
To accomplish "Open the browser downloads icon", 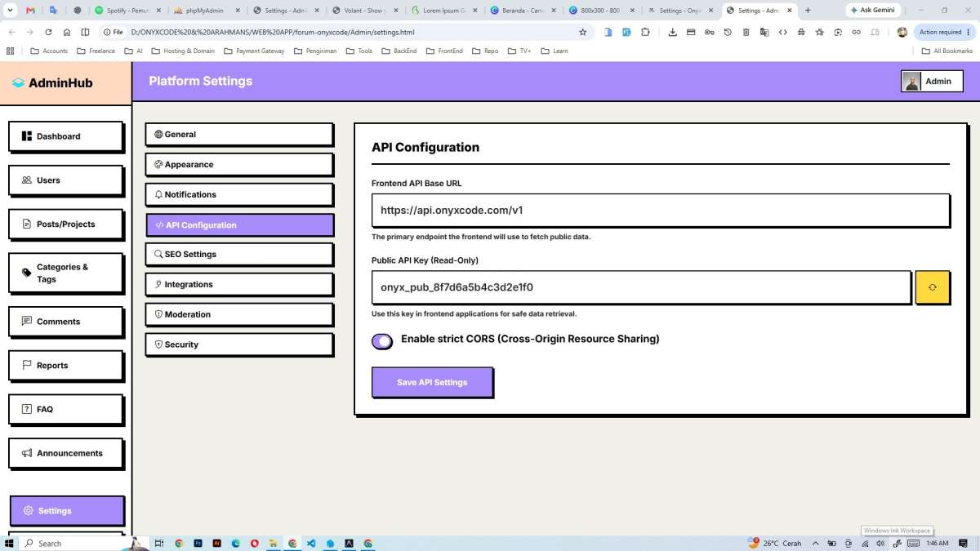I will click(672, 32).
